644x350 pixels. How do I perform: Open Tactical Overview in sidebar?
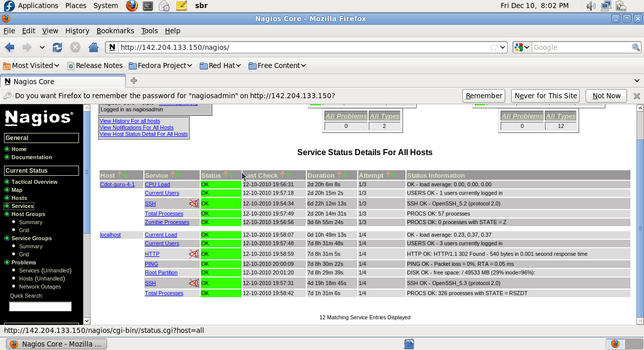[x=35, y=182]
